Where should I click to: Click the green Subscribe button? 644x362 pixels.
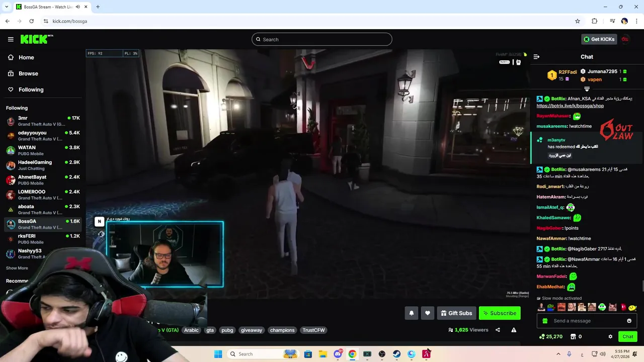[500, 313]
